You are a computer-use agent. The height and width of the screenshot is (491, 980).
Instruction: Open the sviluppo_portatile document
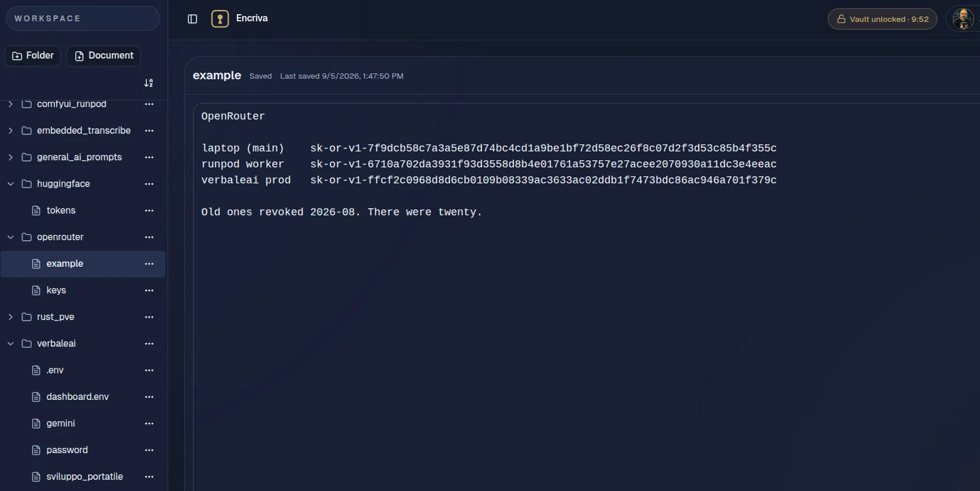[x=83, y=477]
